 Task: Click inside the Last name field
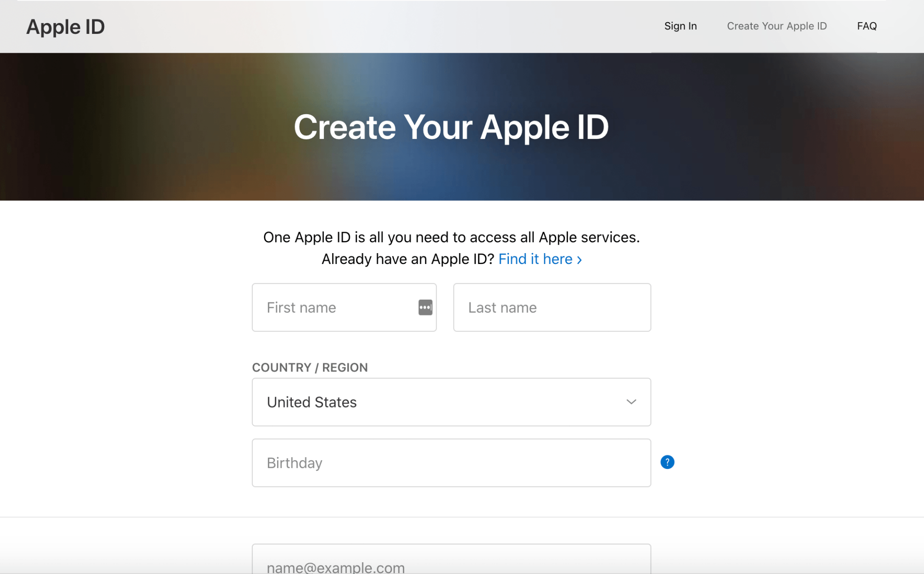(551, 307)
